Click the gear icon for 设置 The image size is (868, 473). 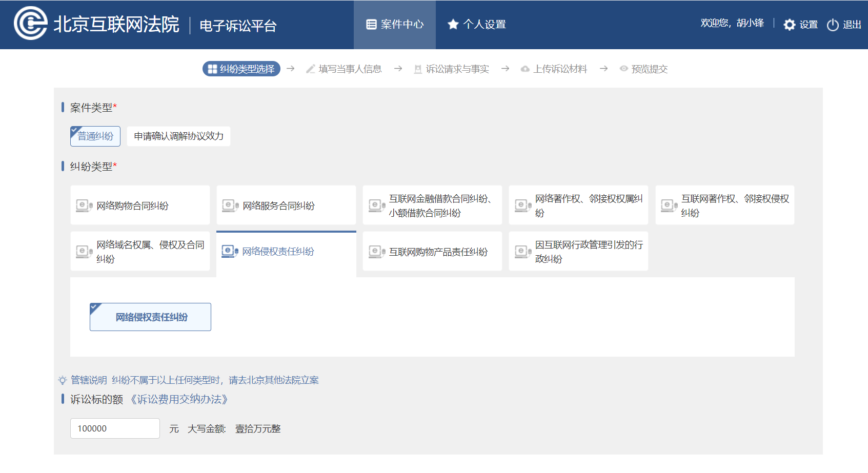click(790, 25)
